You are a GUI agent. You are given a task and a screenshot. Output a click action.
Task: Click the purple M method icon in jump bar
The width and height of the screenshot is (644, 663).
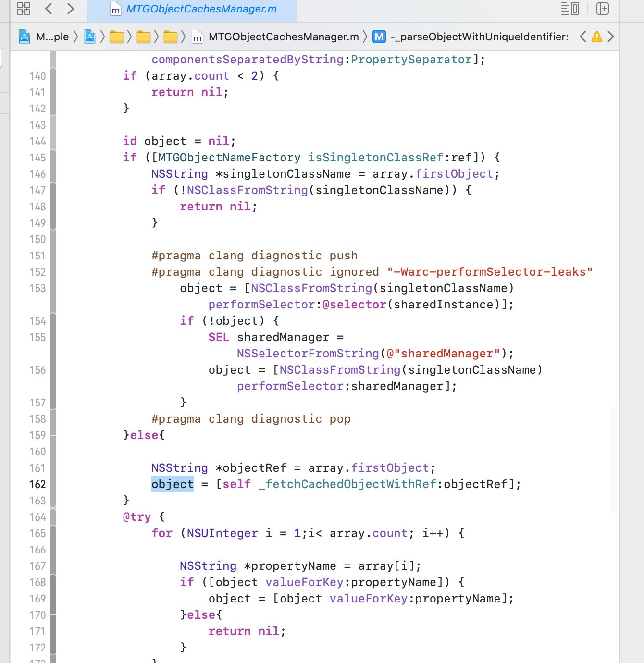point(379,37)
